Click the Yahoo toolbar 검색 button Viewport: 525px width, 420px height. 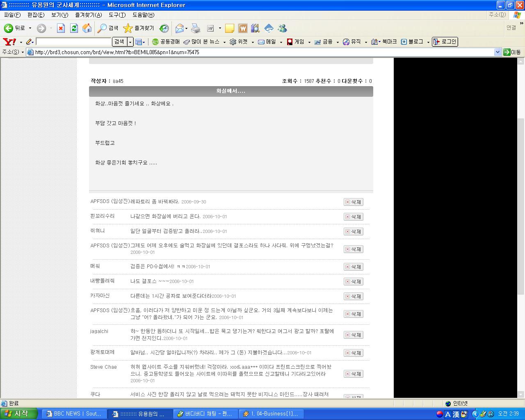[x=119, y=42]
